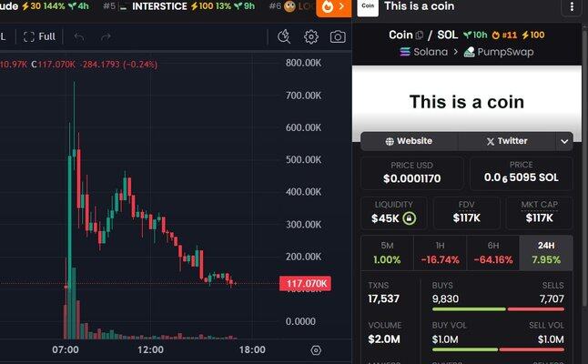The width and height of the screenshot is (588, 364).
Task: Open chart settings gear icon
Action: pyautogui.click(x=311, y=37)
